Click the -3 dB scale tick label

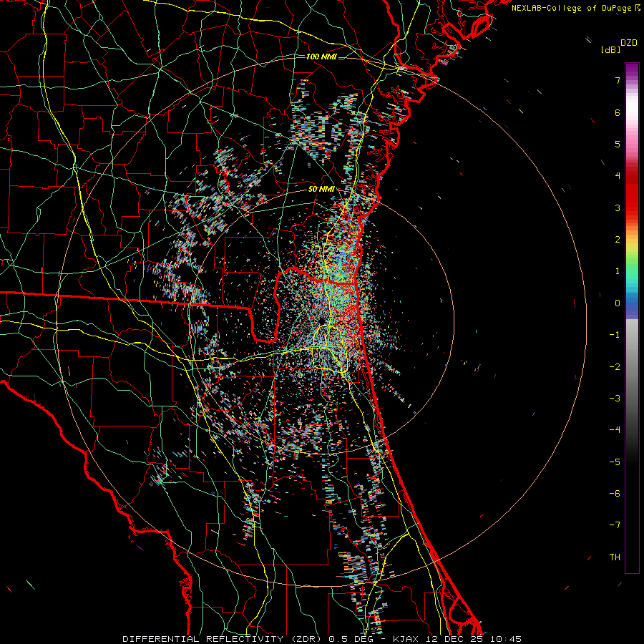[615, 399]
